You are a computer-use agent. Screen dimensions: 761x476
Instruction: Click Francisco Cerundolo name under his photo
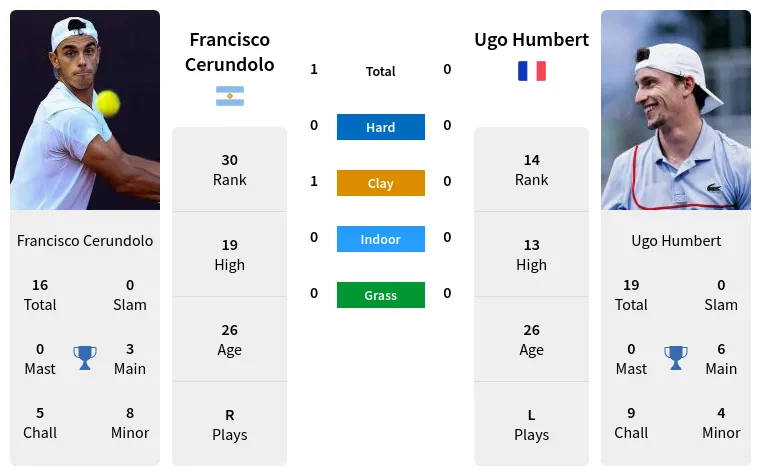point(85,241)
